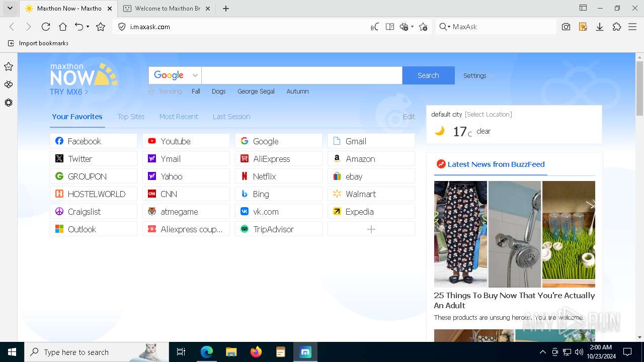Open the Windows Start menu
The image size is (644, 362).
point(12,352)
